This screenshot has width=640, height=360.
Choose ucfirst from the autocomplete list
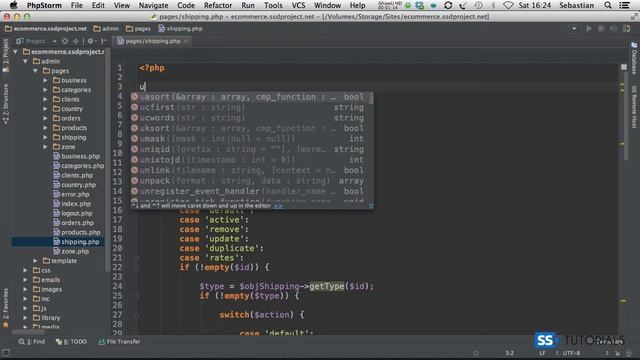(x=249, y=107)
